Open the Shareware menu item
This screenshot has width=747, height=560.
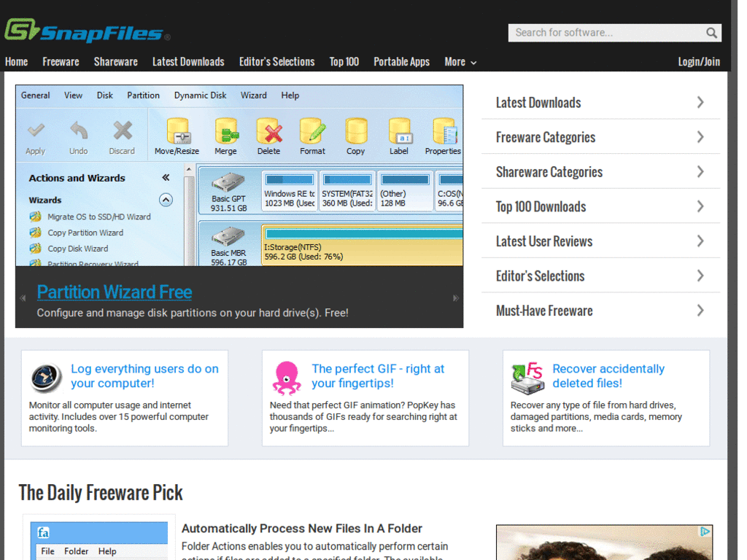(116, 62)
